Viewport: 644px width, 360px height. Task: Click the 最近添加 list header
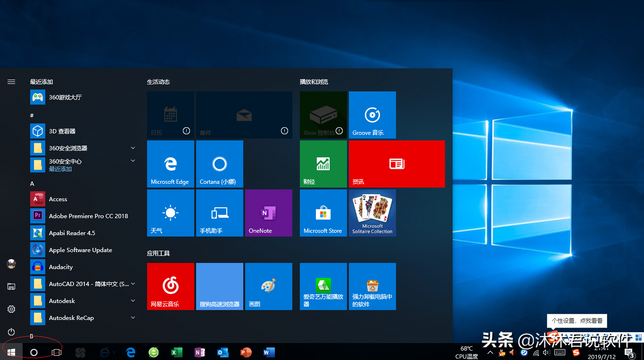(x=41, y=82)
